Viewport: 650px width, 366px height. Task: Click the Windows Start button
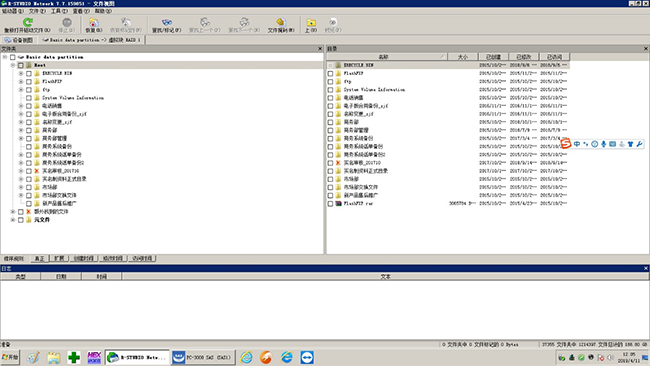[10, 357]
